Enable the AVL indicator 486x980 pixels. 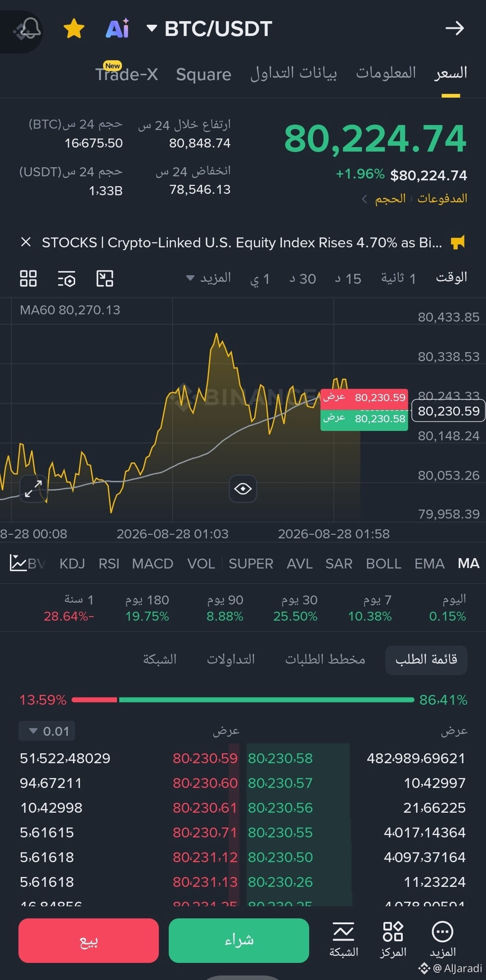point(300,564)
